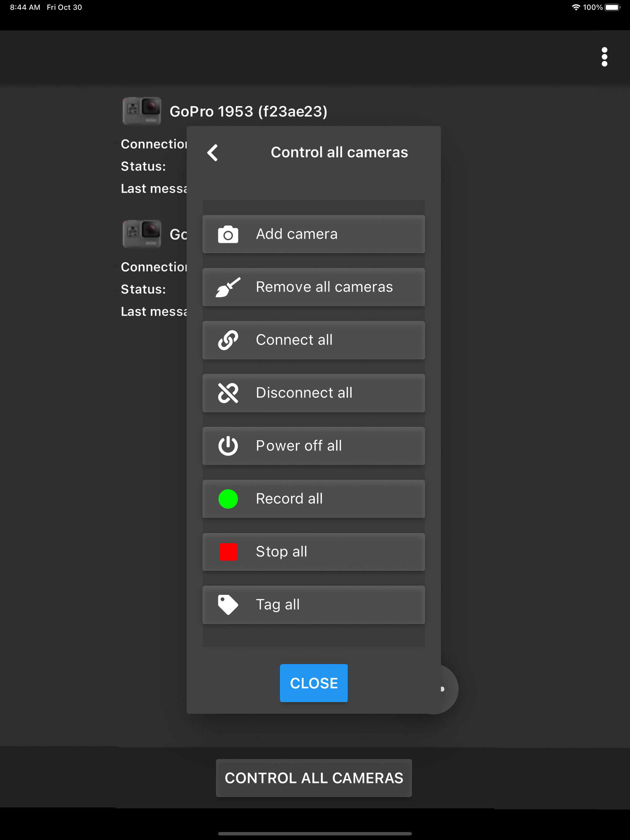This screenshot has height=840, width=630.
Task: Toggle Wi-Fi from the status bar
Action: 575,7
